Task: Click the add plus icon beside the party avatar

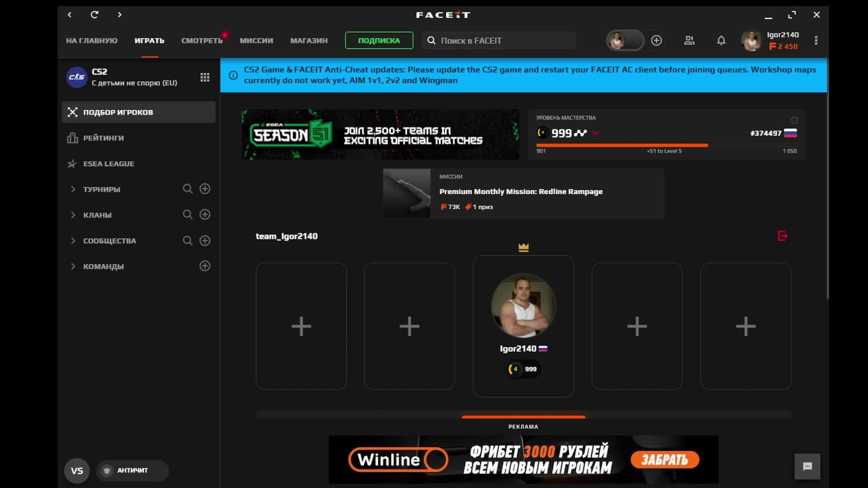Action: (656, 41)
